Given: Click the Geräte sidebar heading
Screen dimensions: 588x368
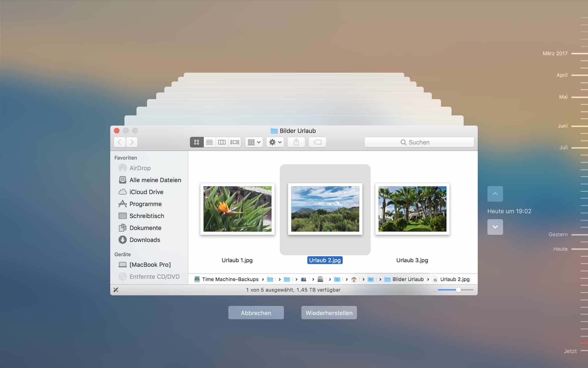Looking at the screenshot, I should pyautogui.click(x=123, y=254).
